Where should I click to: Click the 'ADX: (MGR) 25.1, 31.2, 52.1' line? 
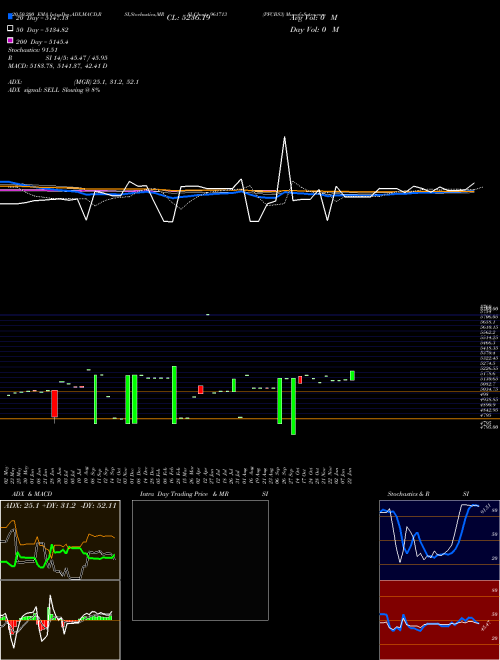pos(74,82)
